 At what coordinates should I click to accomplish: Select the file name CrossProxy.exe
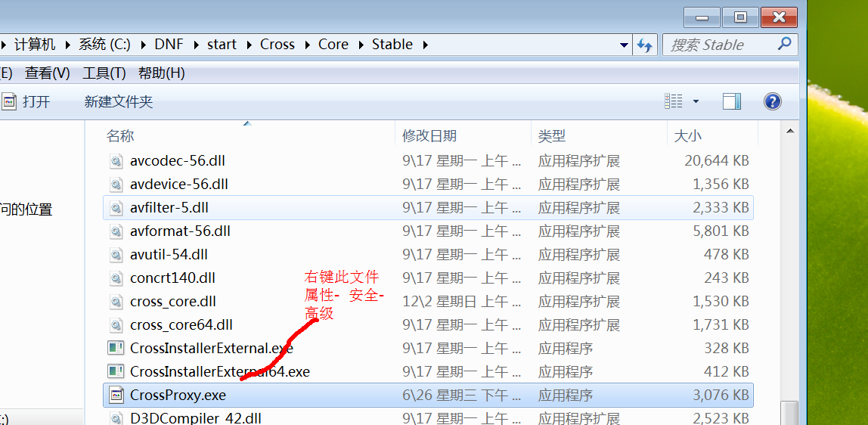pyautogui.click(x=178, y=395)
